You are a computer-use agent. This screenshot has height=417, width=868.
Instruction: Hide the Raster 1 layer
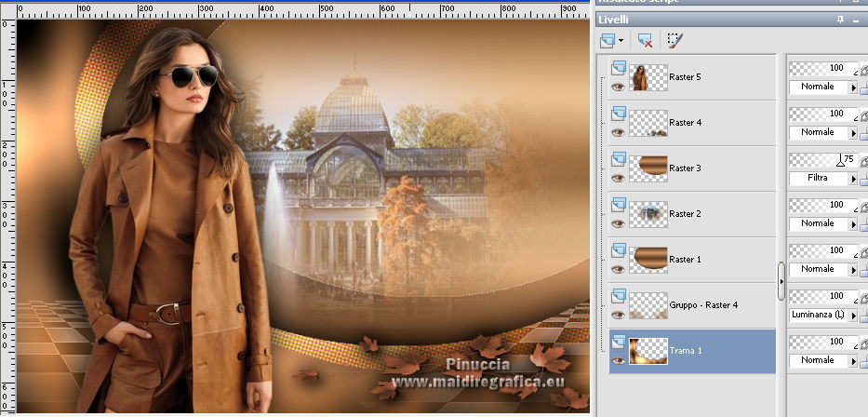coord(619,269)
